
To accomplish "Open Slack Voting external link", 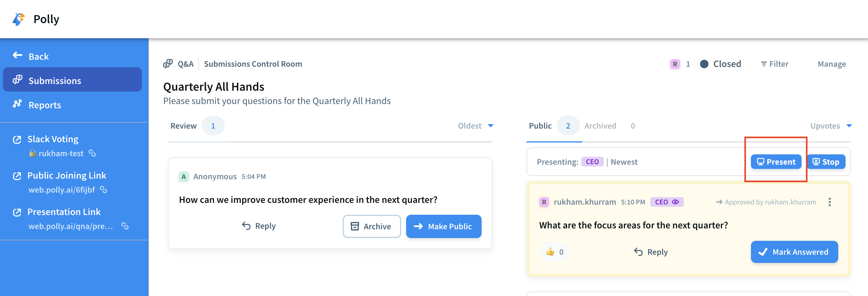I will pos(17,139).
